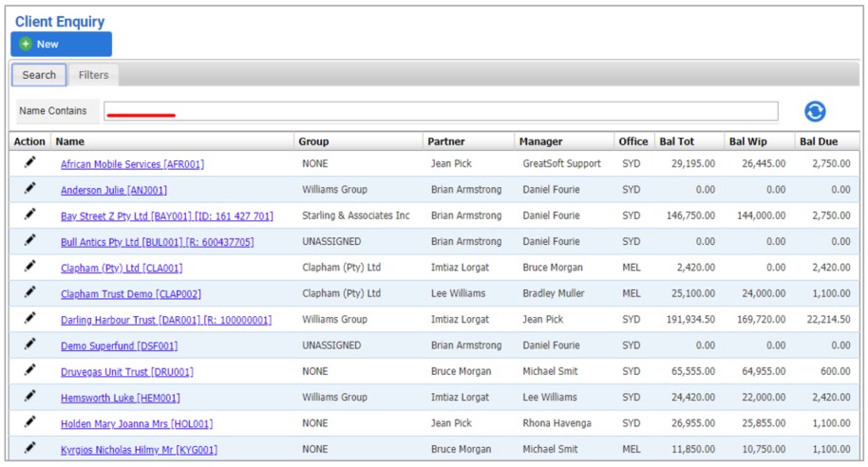The height and width of the screenshot is (467, 868).
Task: Click the Manager column header
Action: (540, 141)
